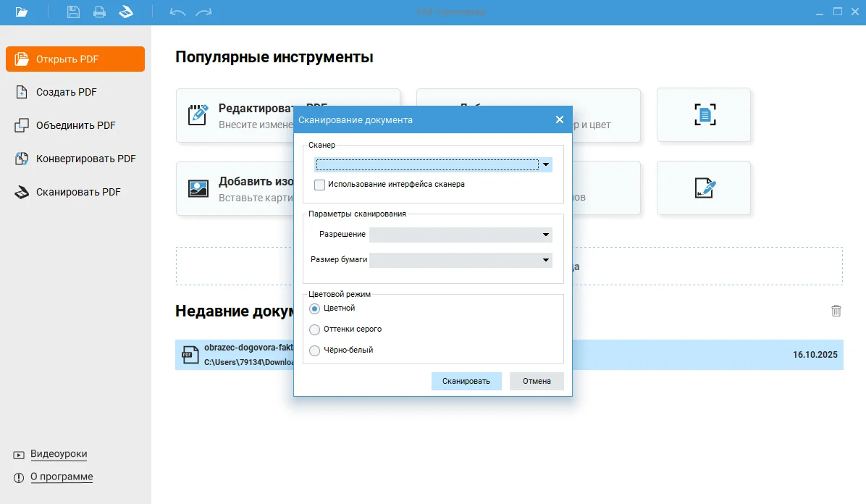Click the open folder icon in title bar
This screenshot has width=866, height=504.
(22, 12)
